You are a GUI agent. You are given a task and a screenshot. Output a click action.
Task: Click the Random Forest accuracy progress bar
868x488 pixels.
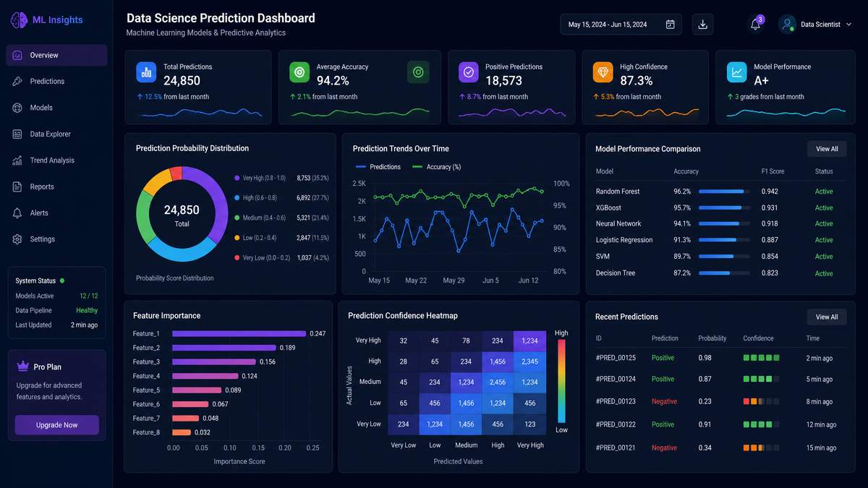[724, 192]
